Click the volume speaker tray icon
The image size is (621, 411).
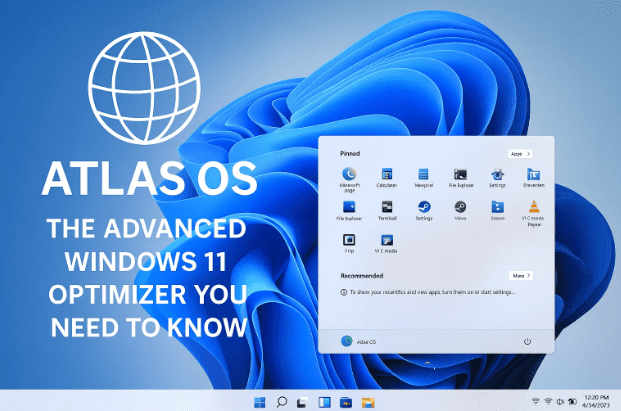[560, 401]
